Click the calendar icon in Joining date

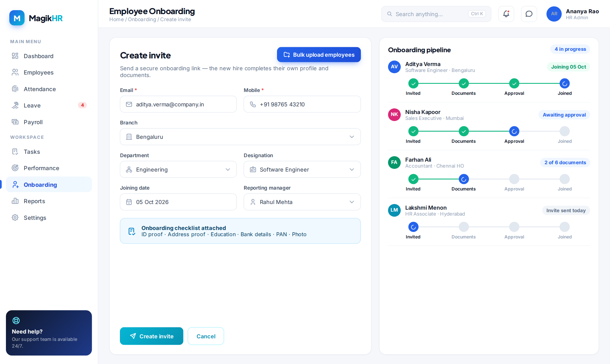129,202
